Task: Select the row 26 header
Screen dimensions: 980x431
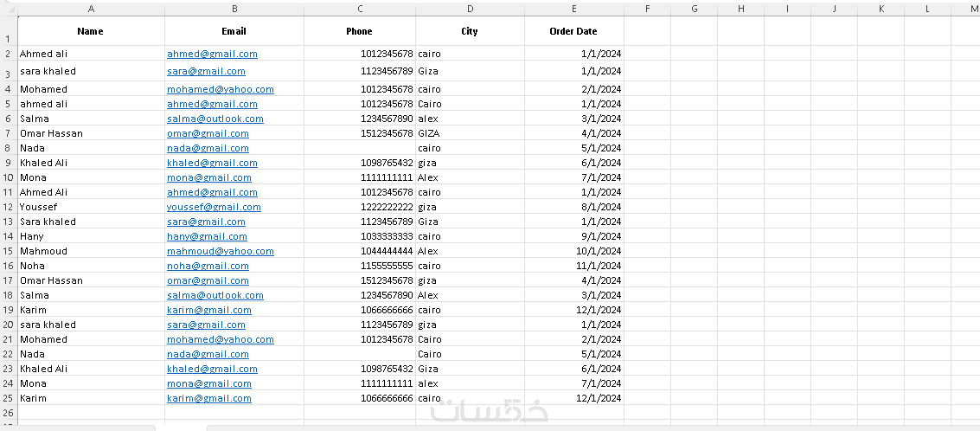Action: [x=8, y=413]
